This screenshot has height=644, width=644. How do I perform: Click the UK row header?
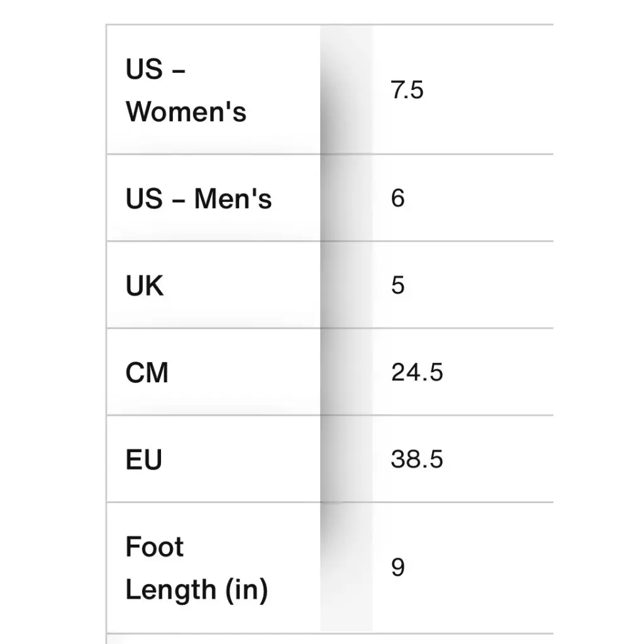coord(145,286)
